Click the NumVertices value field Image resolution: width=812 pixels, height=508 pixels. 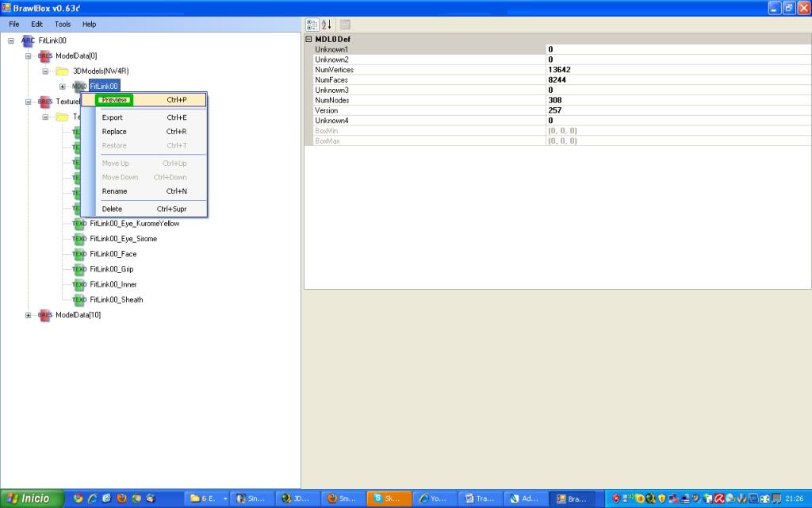click(x=674, y=70)
